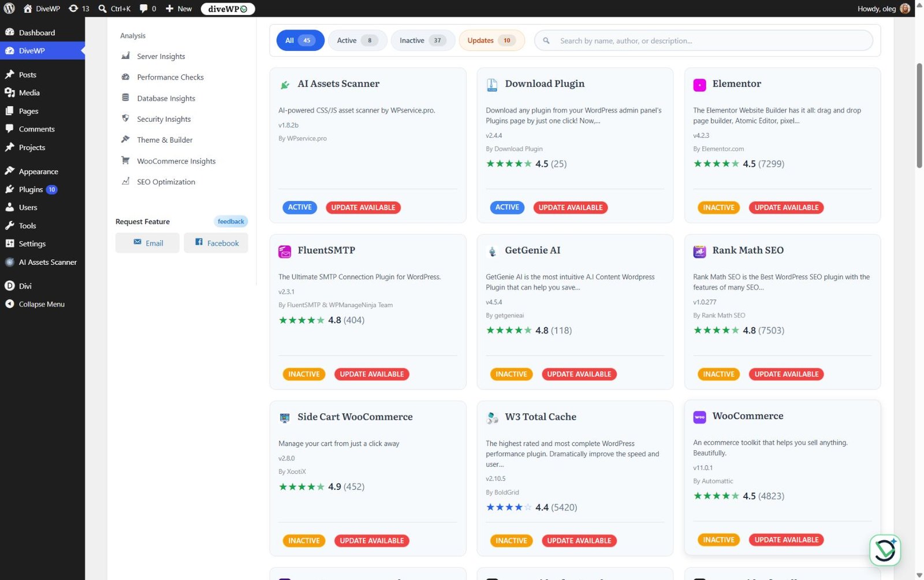The width and height of the screenshot is (924, 580).
Task: Open the updates icon showing 13
Action: tap(79, 9)
